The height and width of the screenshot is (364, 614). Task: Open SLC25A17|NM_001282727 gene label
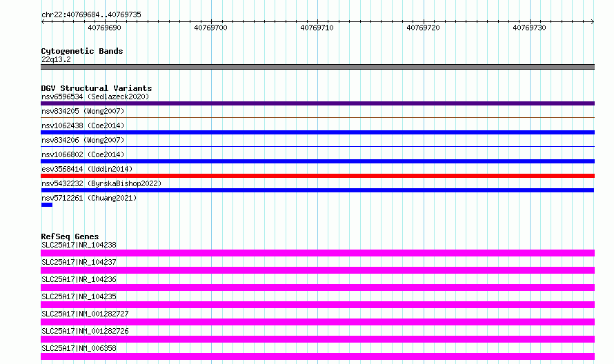(x=85, y=314)
